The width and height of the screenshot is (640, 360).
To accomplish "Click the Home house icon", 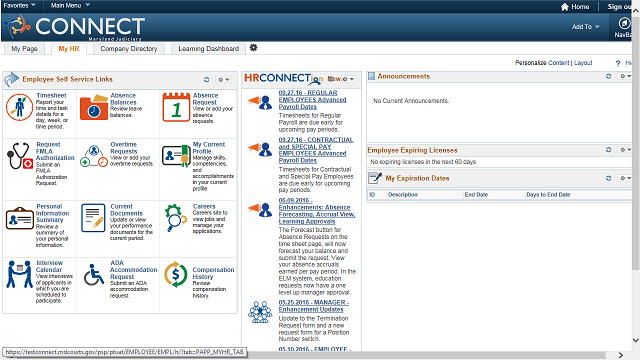I will [564, 7].
